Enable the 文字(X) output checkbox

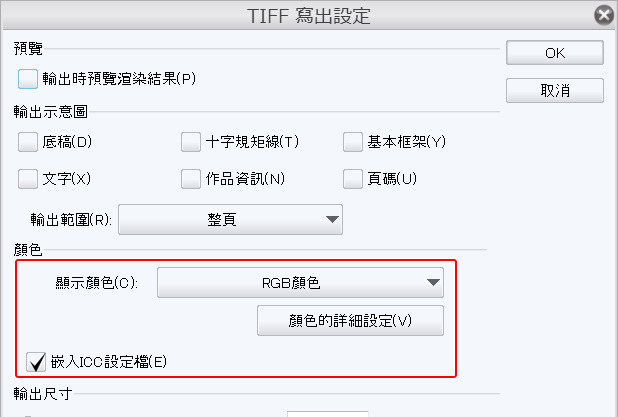coord(28,179)
